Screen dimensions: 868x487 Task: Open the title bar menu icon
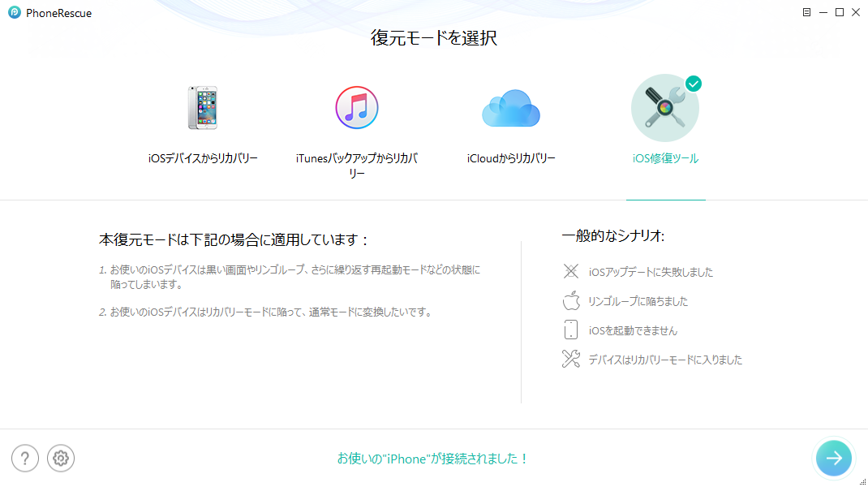coord(806,13)
